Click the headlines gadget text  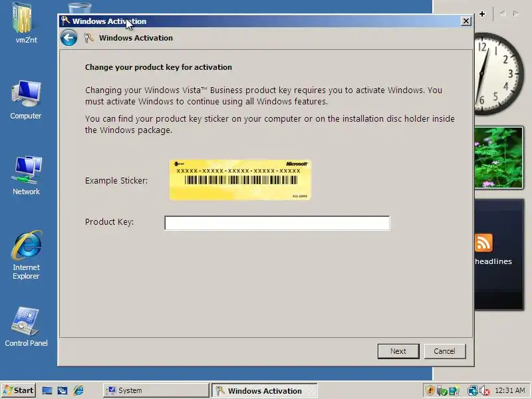pyautogui.click(x=493, y=261)
